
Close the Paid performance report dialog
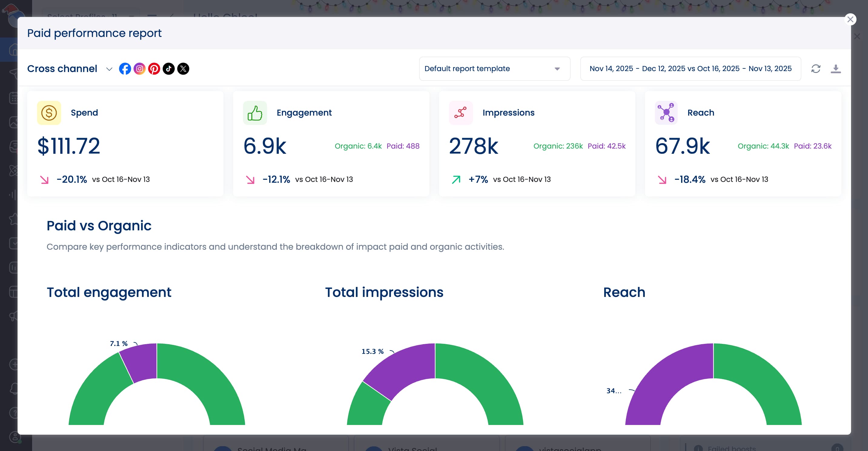coord(850,19)
